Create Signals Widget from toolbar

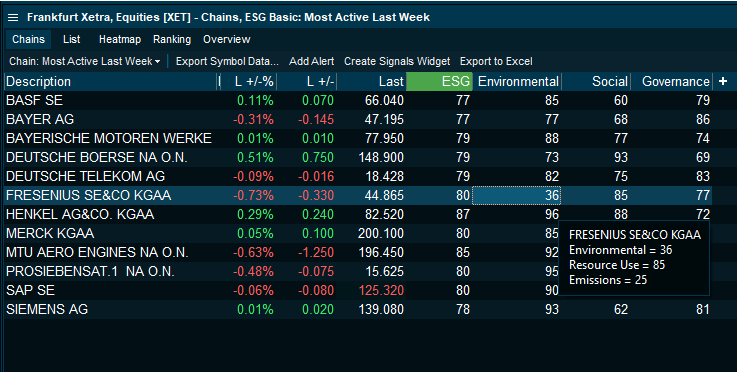(x=397, y=62)
